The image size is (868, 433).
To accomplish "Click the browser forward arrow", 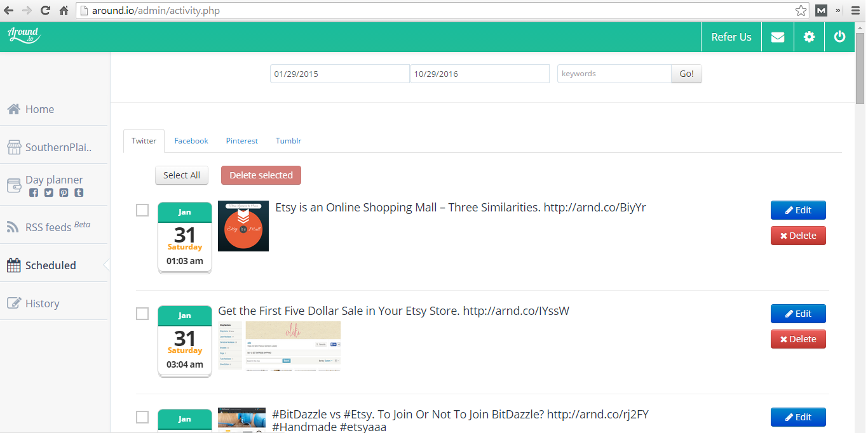I will 27,11.
